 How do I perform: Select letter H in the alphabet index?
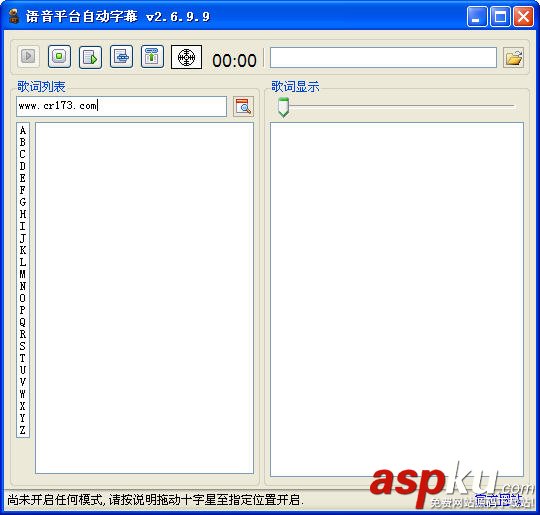(x=23, y=214)
